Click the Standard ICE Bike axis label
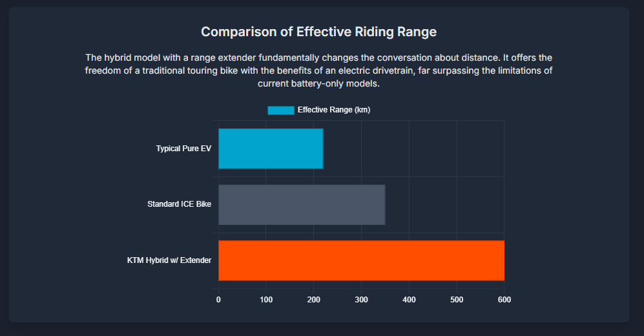Viewport: 644px width, 336px height. coord(179,205)
